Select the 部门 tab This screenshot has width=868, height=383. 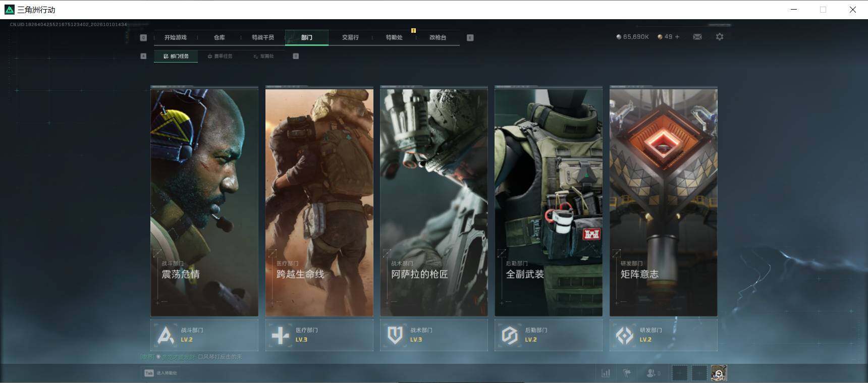pos(307,37)
